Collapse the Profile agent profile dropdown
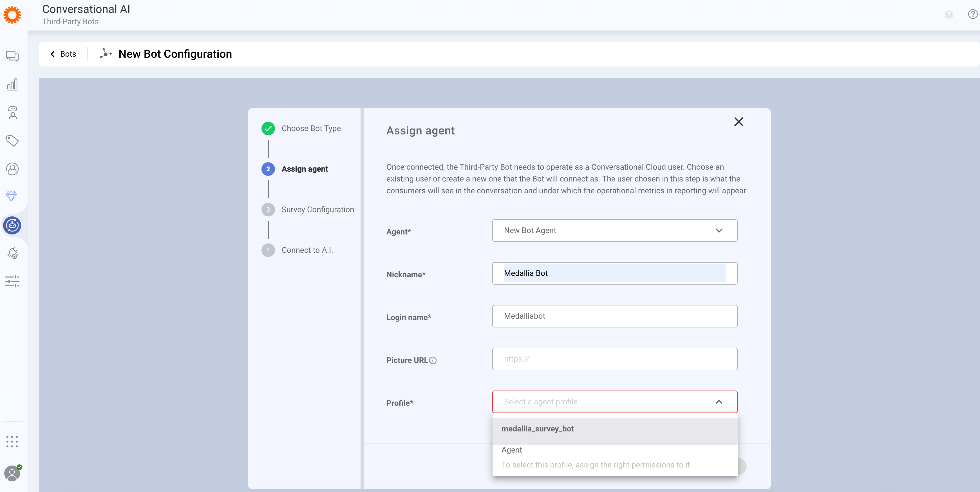The width and height of the screenshot is (980, 492). pyautogui.click(x=719, y=402)
